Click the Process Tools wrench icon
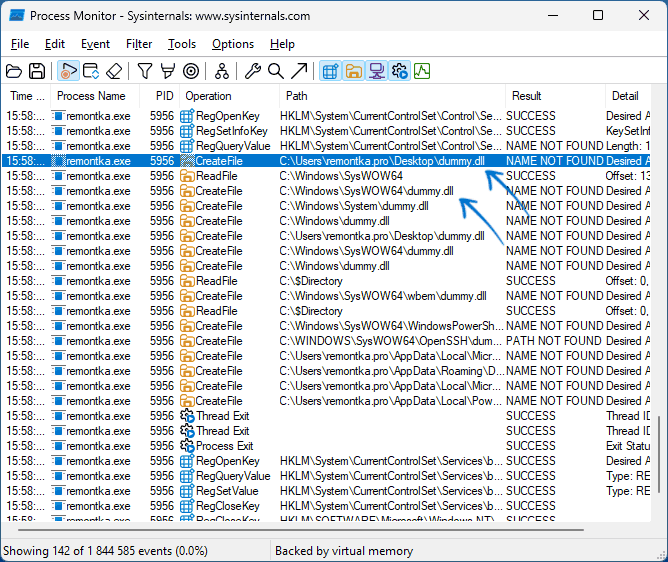This screenshot has width=668, height=562. point(253,71)
